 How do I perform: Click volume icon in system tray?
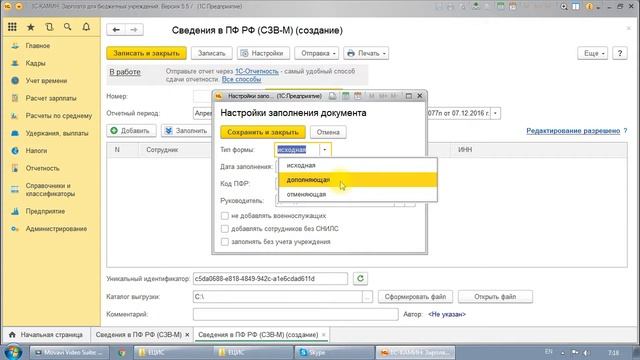[586, 352]
